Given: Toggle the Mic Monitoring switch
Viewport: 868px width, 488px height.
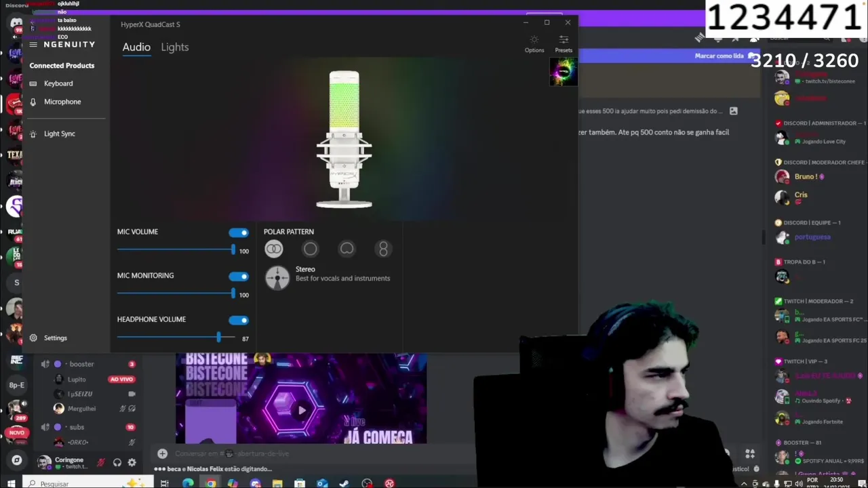Looking at the screenshot, I should pos(239,277).
